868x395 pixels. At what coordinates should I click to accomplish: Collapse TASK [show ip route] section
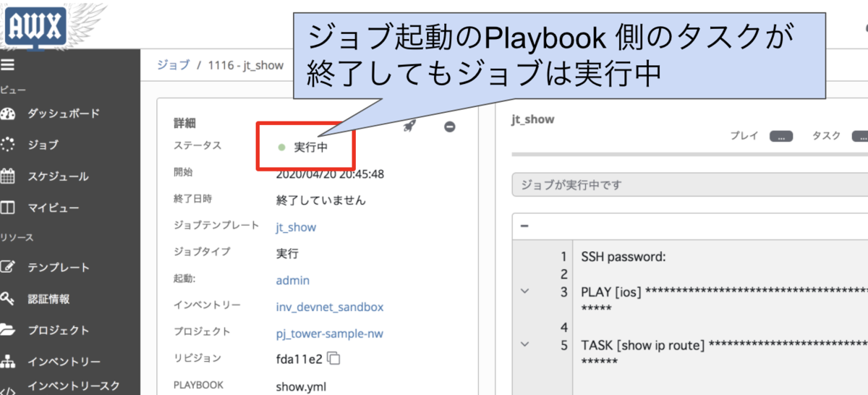pyautogui.click(x=524, y=344)
